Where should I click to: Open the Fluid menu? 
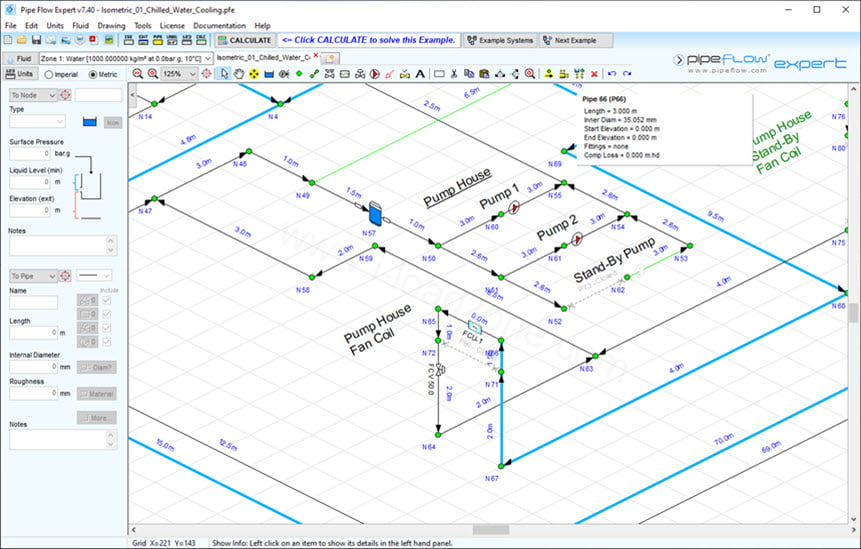click(80, 25)
